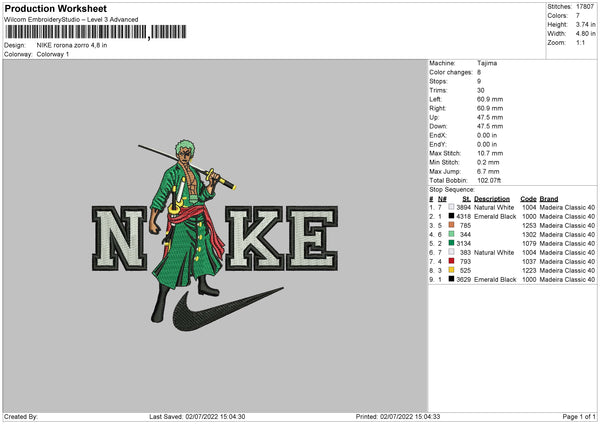
Task: Select the Height value '3.74 in'
Action: pos(585,24)
